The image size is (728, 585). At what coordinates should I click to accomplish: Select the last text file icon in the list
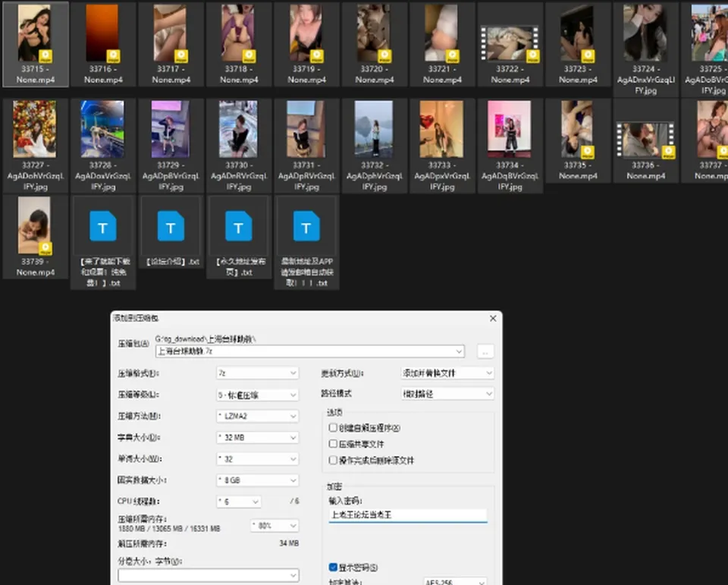(306, 226)
